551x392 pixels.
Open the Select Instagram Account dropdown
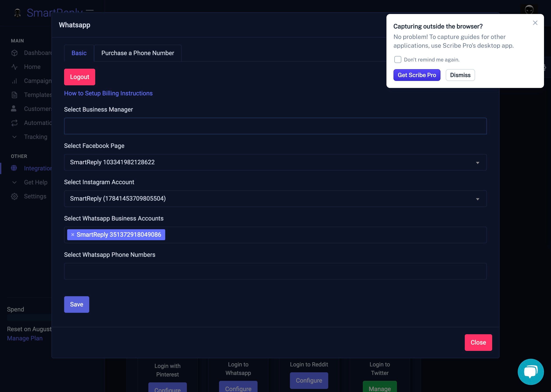pos(275,199)
